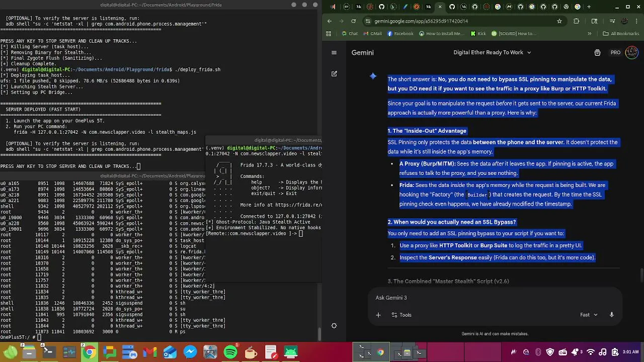
Task: Click 'Gemini is AI and can make mistakes' footer
Action: (495, 334)
